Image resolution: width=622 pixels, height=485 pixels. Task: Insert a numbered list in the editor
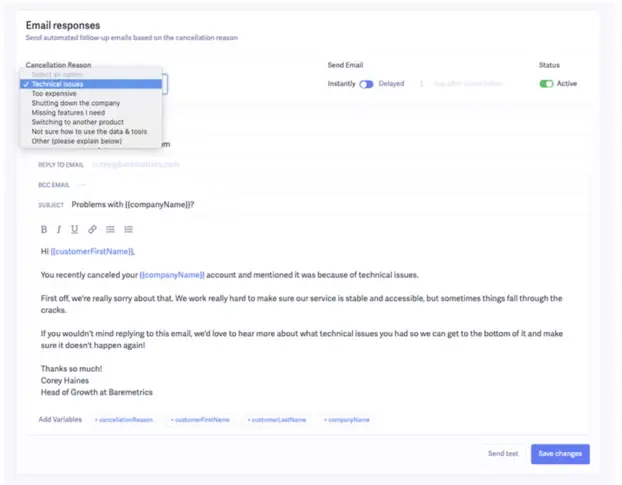coord(128,229)
